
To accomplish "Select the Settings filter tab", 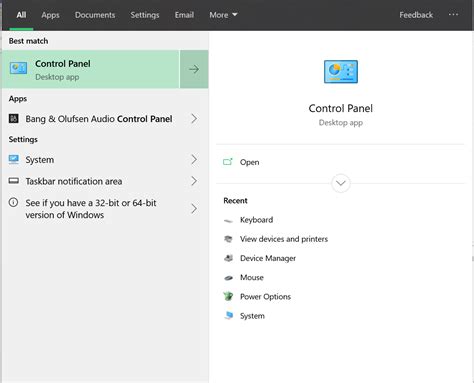I will click(x=145, y=15).
